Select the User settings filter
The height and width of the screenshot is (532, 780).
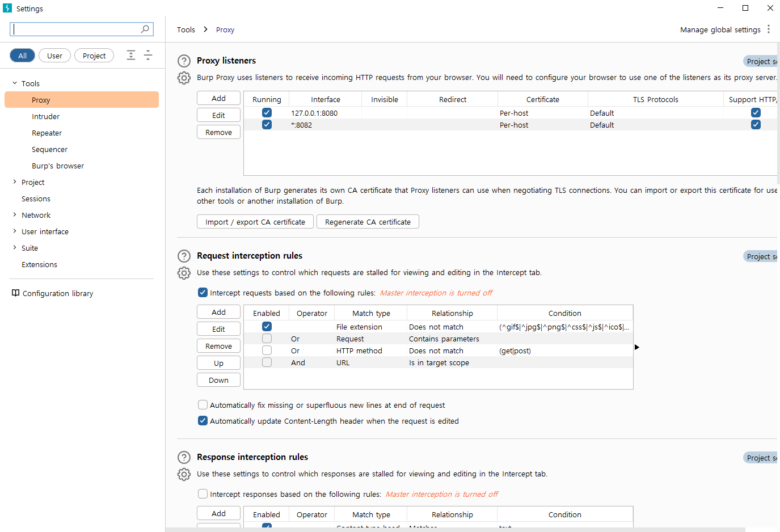pos(55,56)
